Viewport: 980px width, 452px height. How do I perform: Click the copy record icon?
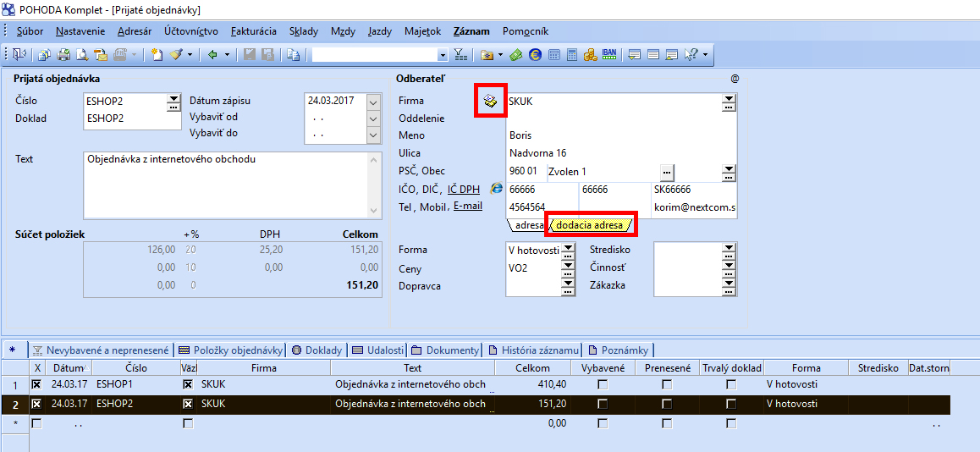tap(293, 54)
